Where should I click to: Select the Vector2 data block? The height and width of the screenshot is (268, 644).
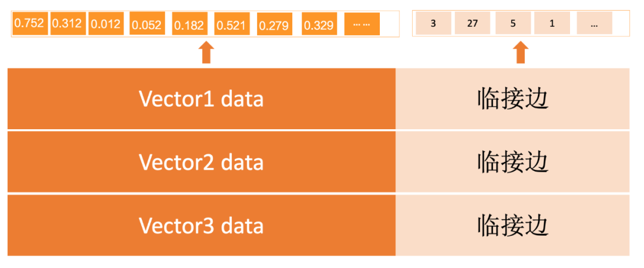[202, 162]
